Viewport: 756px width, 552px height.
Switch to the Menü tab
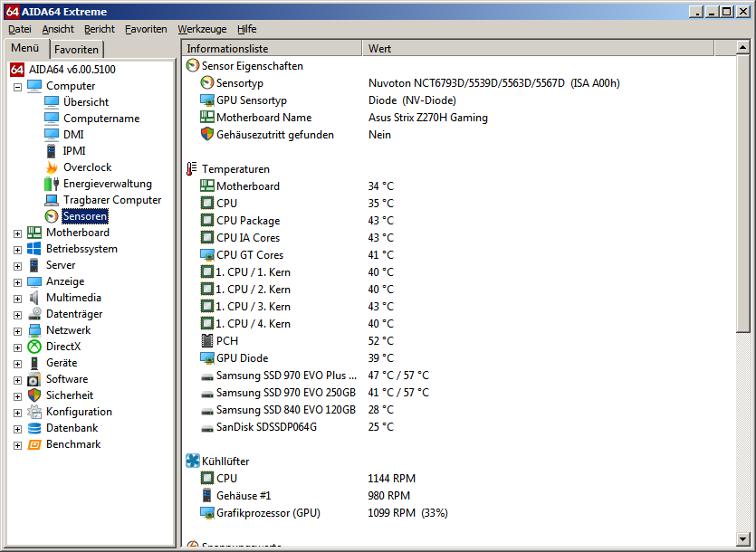click(x=25, y=48)
